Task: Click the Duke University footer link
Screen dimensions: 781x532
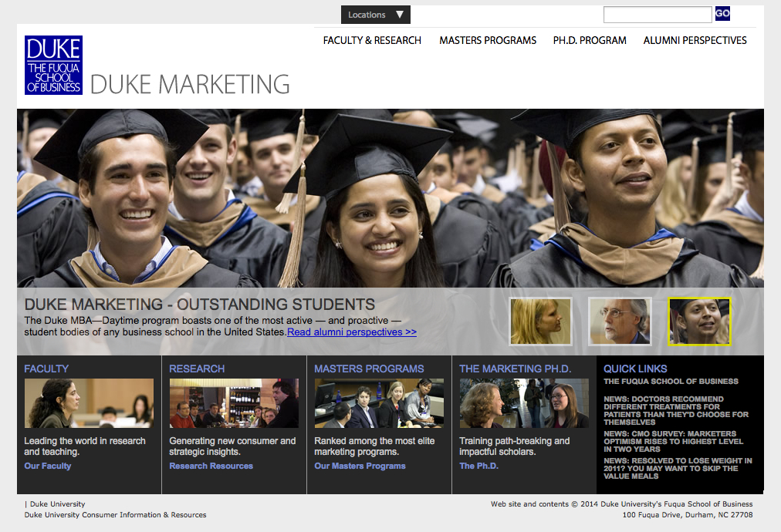Action: (x=57, y=504)
